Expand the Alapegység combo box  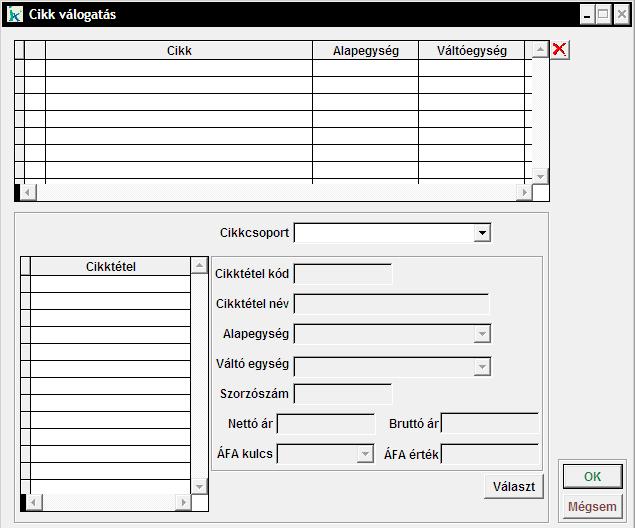click(482, 334)
